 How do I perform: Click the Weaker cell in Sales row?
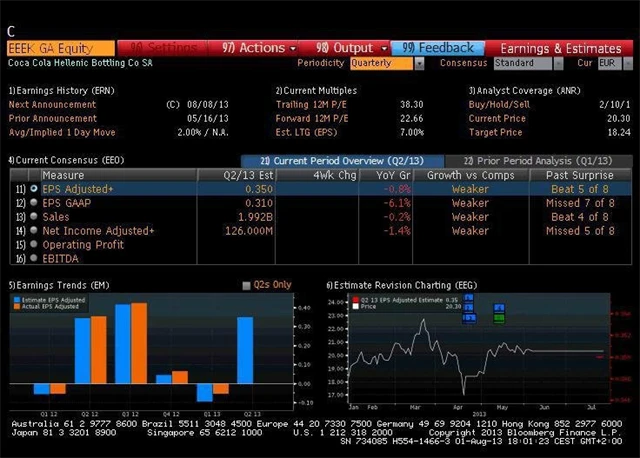470,217
